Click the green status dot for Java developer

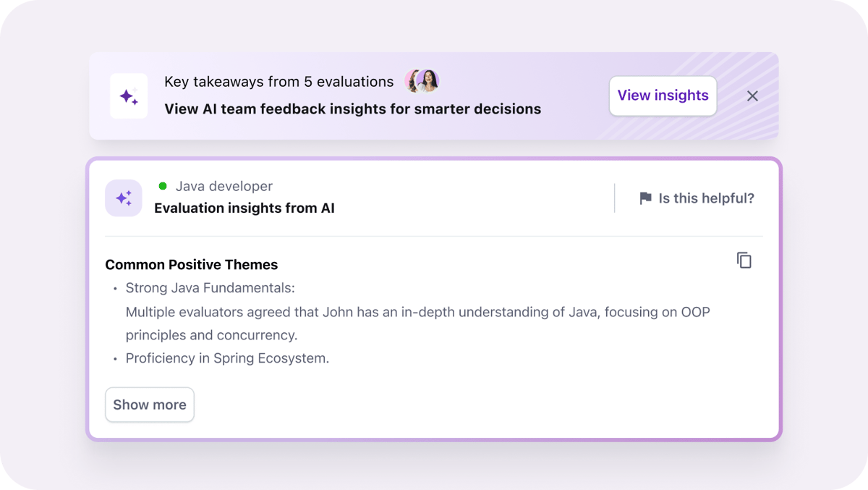[163, 187]
